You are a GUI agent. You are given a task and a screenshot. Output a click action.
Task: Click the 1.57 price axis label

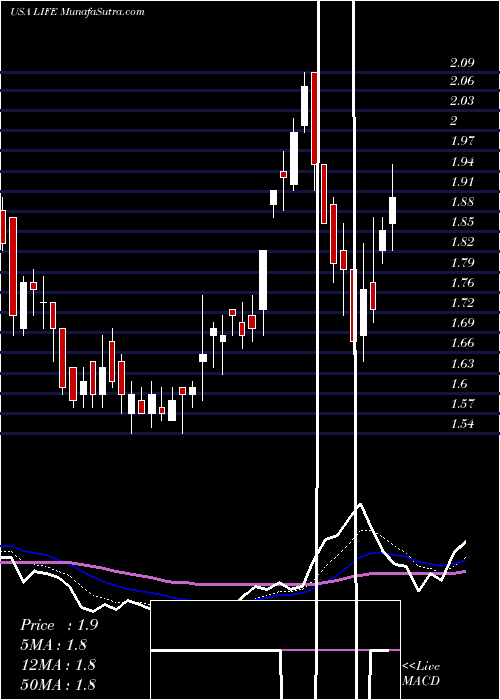(462, 404)
